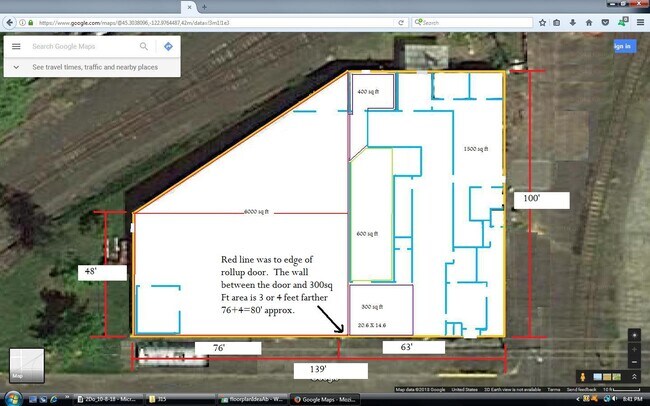This screenshot has height=406, width=650.
Task: Click the Sign in button
Action: pos(621,46)
